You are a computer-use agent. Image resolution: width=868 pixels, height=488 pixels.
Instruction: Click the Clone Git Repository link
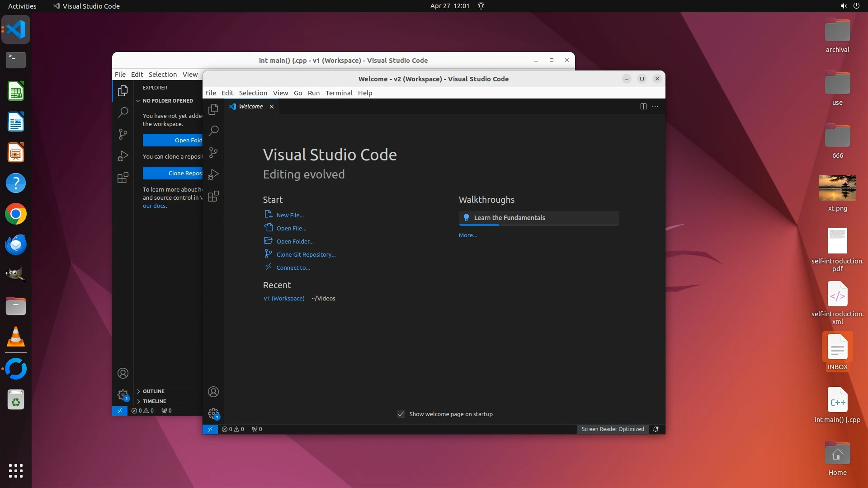tap(306, 254)
